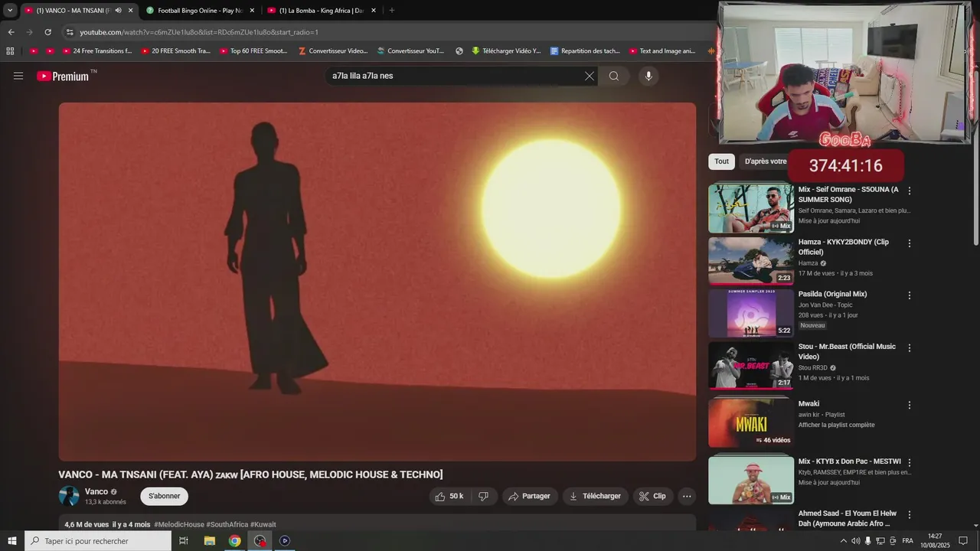The height and width of the screenshot is (551, 980).
Task: Open options for Seif Omrane mix
Action: 910,191
